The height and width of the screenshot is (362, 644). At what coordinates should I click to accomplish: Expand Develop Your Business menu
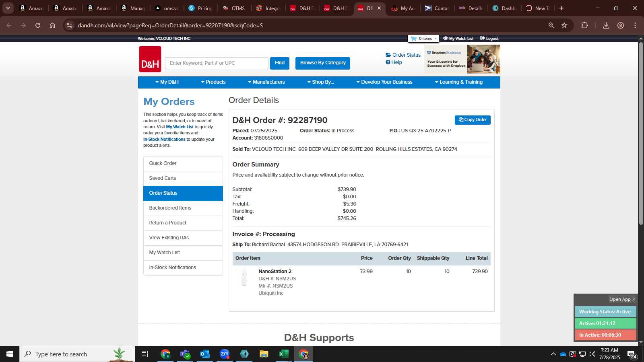pos(384,82)
